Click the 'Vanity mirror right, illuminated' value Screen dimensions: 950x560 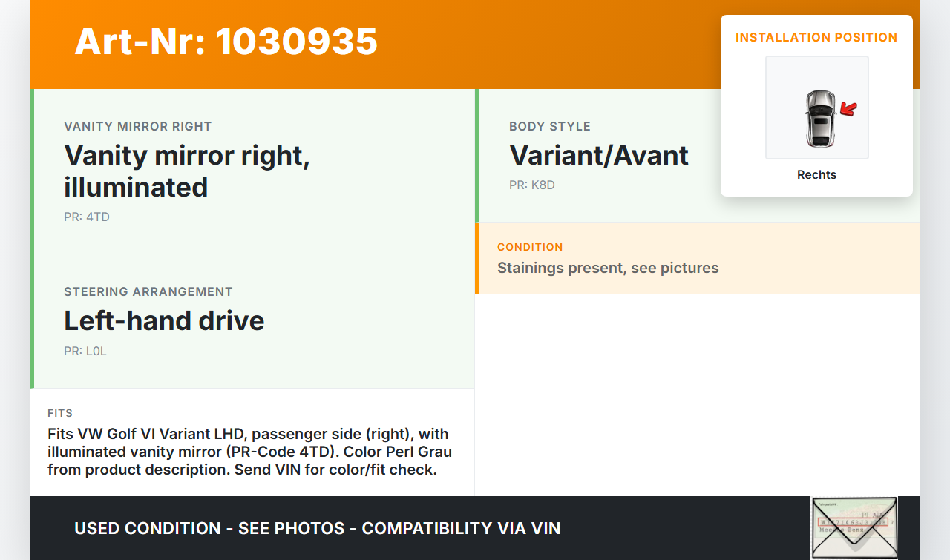pos(187,171)
